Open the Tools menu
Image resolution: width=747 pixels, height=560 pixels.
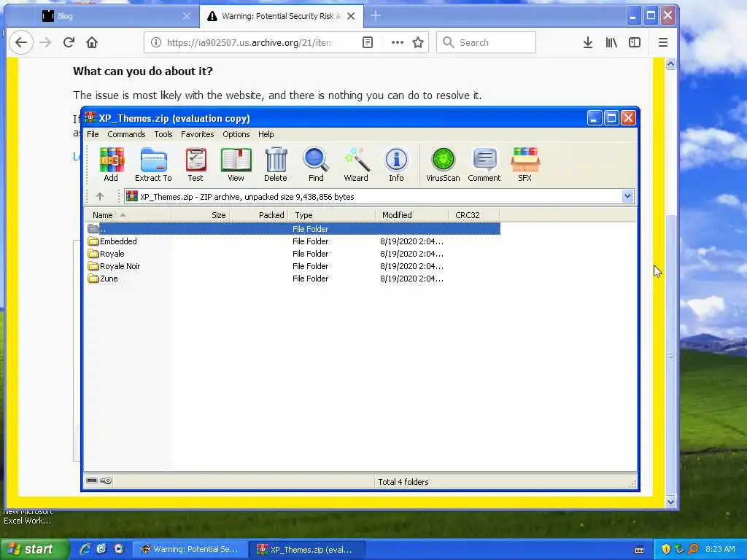163,134
